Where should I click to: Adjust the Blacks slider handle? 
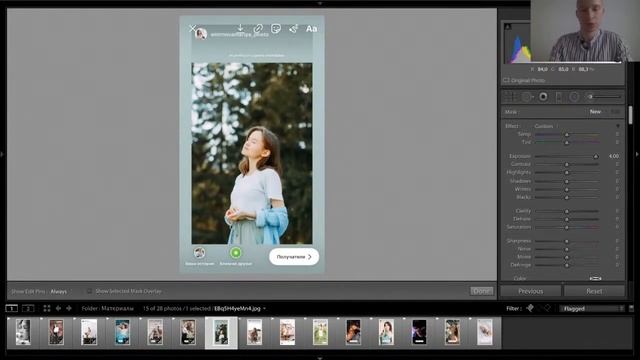click(x=567, y=198)
